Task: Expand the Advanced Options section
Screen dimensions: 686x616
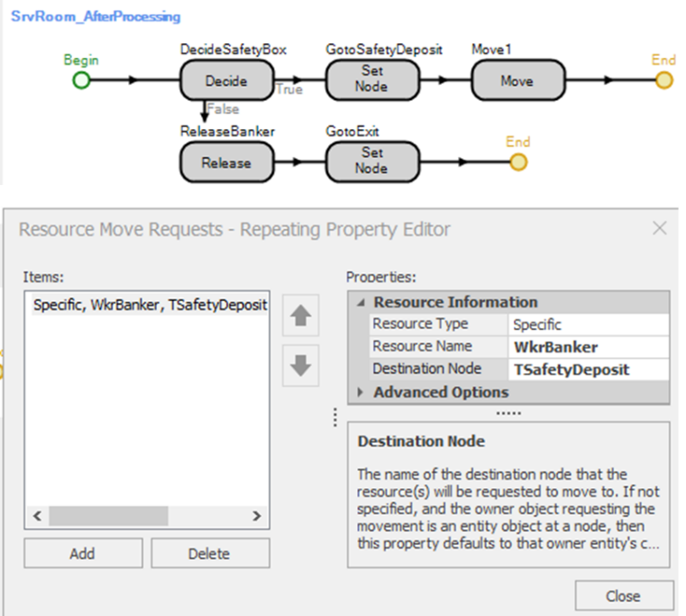Action: (x=360, y=391)
